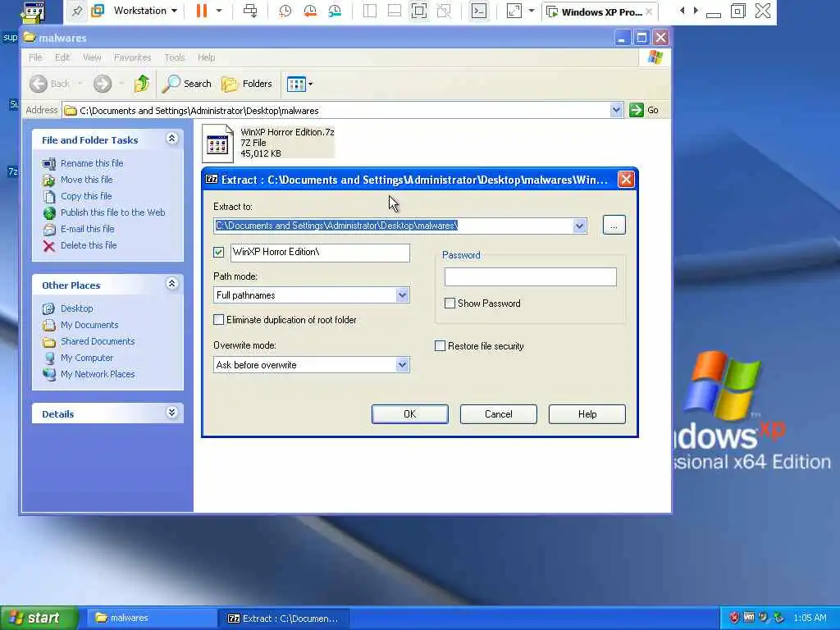Open the Workstation menu
Screen dimensions: 840x630
click(x=145, y=11)
